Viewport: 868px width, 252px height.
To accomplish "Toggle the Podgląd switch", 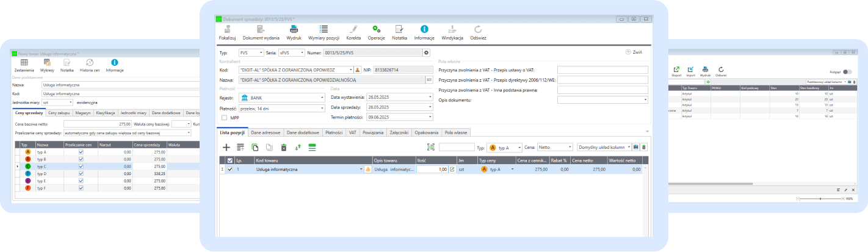I will tap(847, 71).
